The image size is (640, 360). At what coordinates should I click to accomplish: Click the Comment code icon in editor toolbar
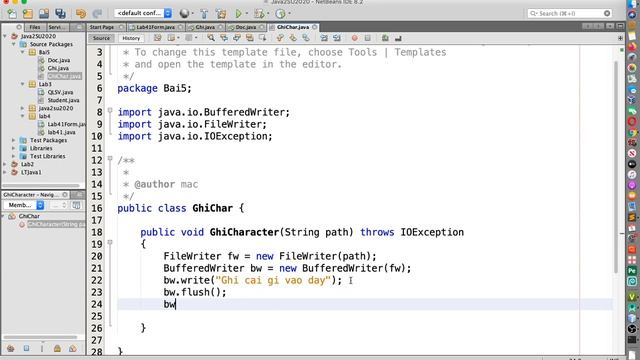pos(384,38)
